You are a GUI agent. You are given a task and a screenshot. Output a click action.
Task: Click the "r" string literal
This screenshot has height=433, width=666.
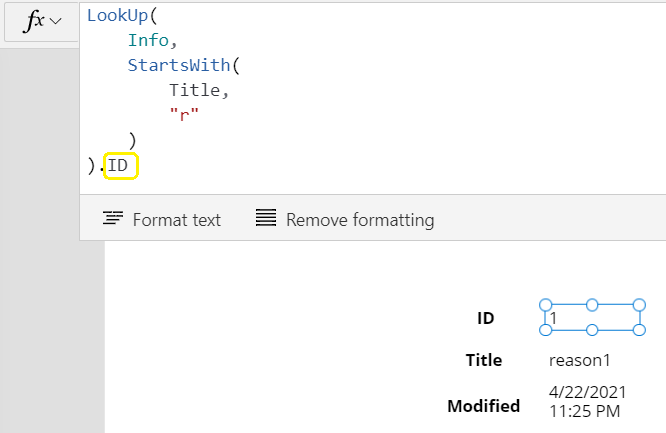coord(184,115)
